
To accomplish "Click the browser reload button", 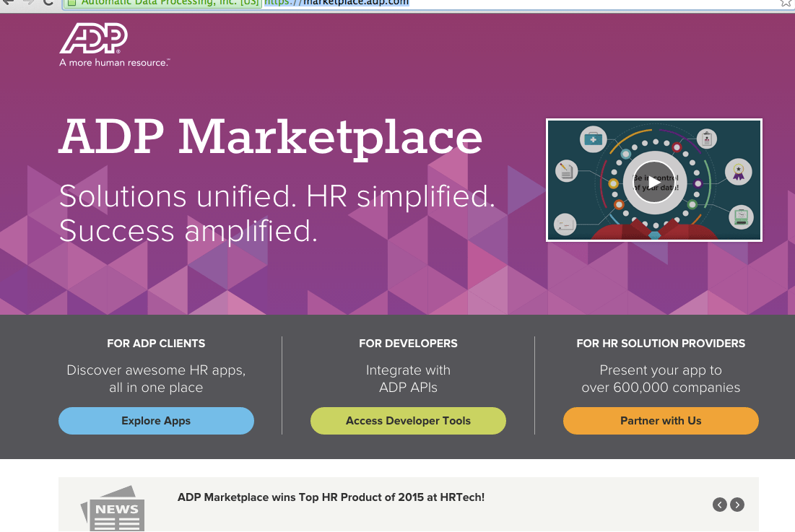I will 48,2.
